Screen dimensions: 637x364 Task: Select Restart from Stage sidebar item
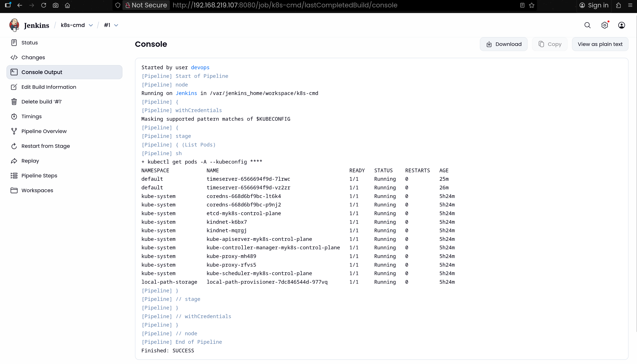46,146
